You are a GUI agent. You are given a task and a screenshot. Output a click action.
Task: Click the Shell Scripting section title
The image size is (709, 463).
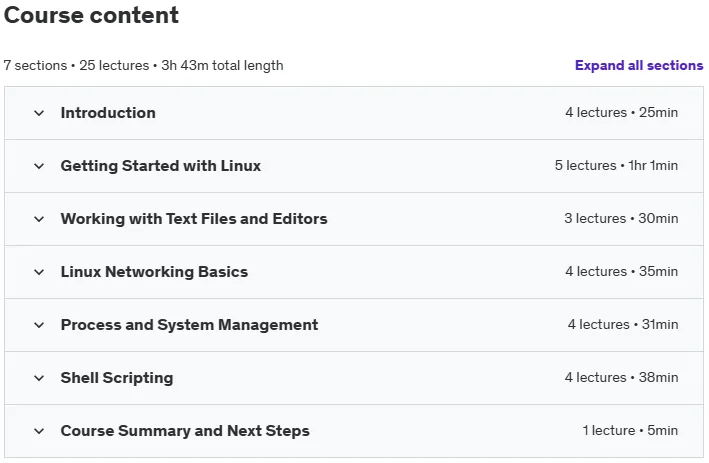point(117,378)
